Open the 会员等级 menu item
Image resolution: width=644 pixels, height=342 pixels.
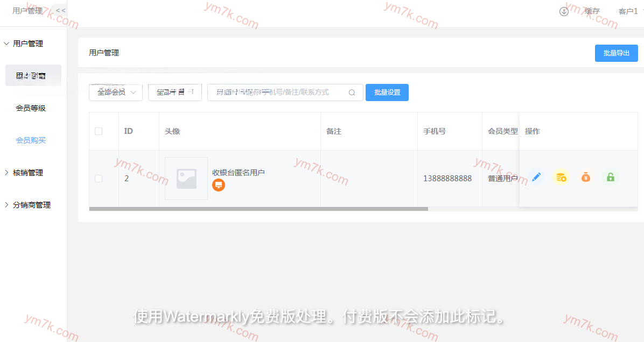[31, 108]
